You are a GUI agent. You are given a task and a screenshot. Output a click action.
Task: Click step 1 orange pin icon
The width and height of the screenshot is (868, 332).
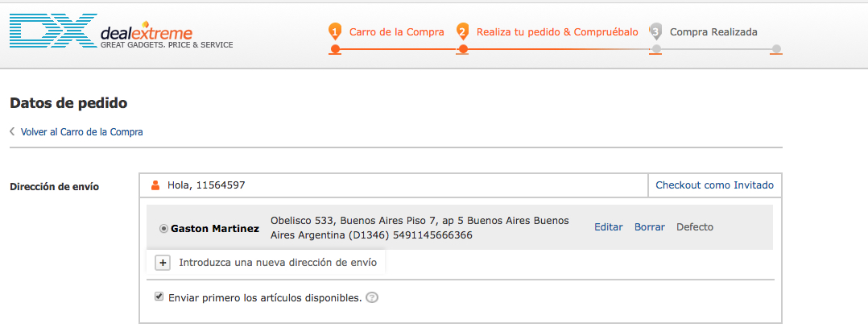335,31
